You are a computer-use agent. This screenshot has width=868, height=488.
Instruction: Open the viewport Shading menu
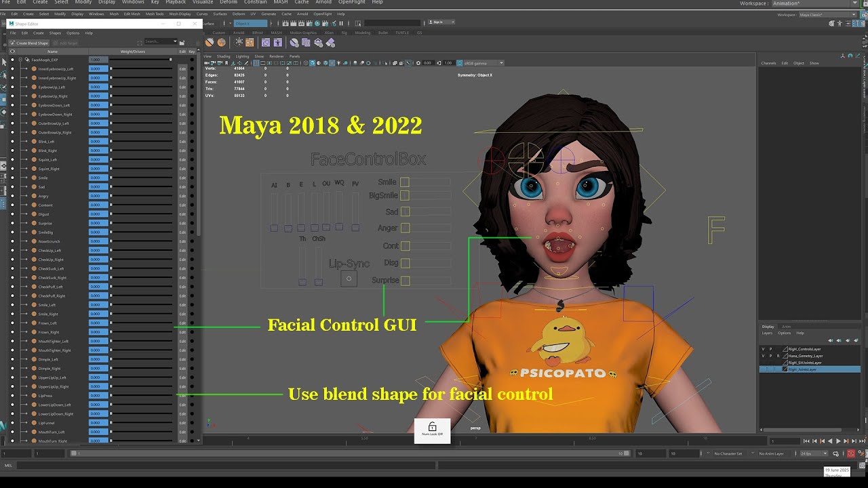coord(223,56)
